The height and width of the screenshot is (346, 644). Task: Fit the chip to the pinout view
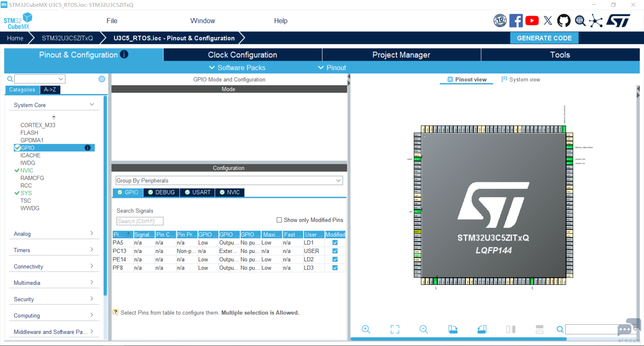tap(395, 329)
